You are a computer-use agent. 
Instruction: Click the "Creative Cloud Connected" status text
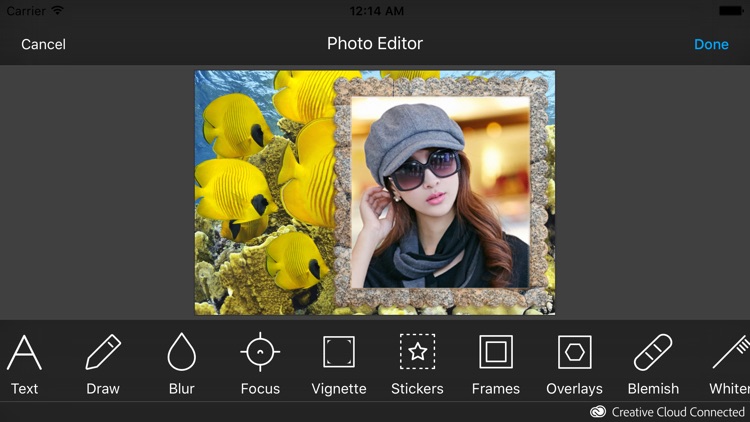tap(678, 412)
